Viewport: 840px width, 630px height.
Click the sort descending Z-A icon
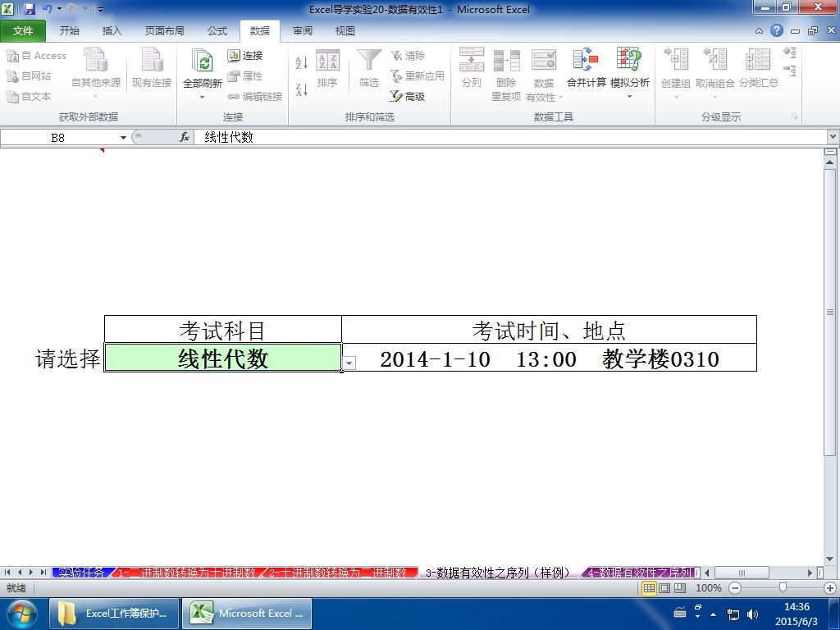coord(302,89)
